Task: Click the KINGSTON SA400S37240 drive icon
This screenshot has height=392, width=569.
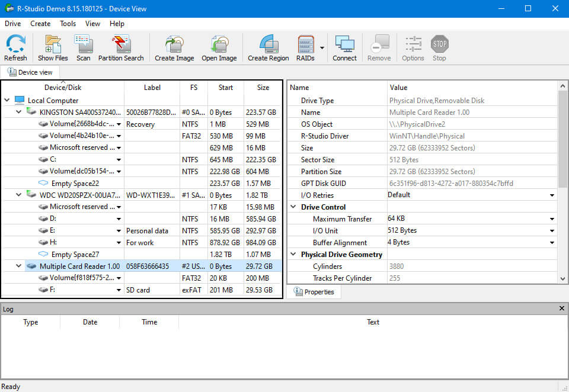Action: coord(31,112)
